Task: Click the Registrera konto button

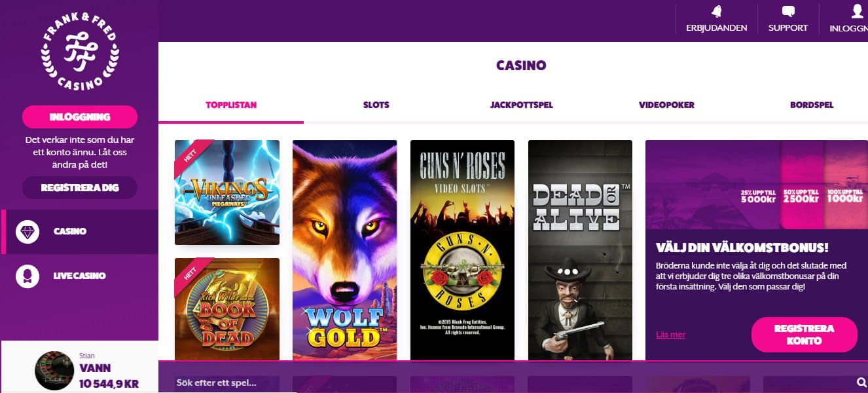Action: [805, 335]
